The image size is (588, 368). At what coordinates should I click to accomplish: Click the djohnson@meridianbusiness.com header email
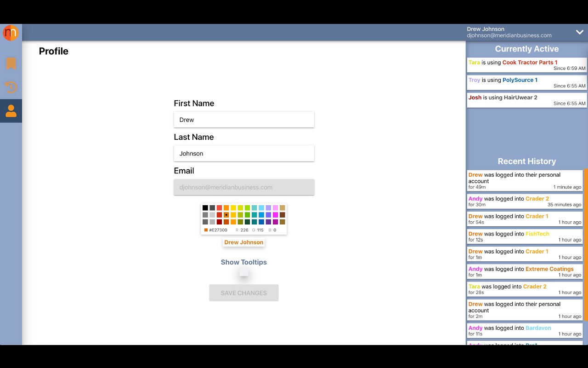509,35
